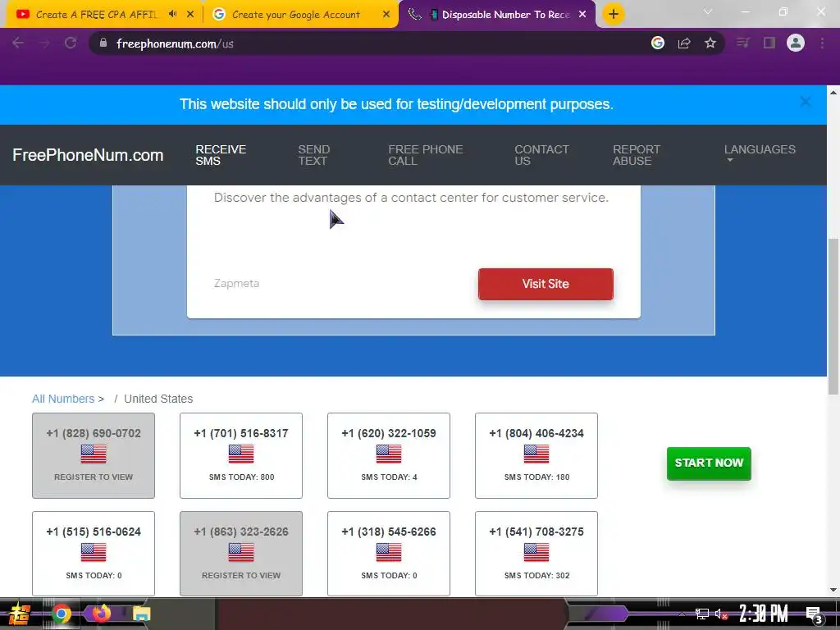
Task: Open number +1 (828) 690-0702 card
Action: point(94,455)
